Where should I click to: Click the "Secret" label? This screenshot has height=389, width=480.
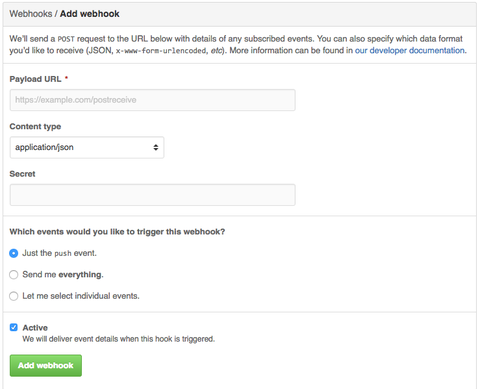tap(22, 174)
